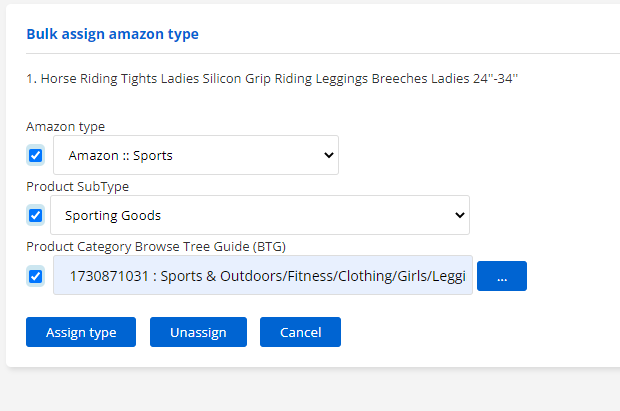Click the divider line under the heading

coord(323,53)
